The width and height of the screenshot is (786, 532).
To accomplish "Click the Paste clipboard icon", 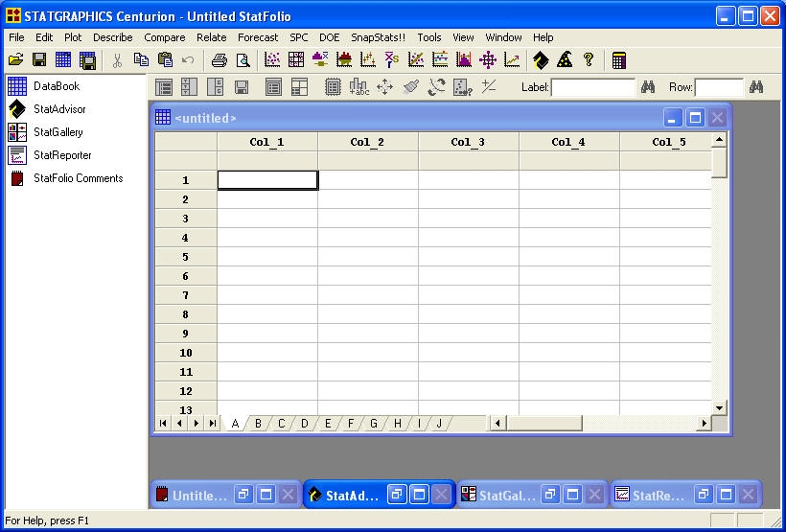I will click(165, 60).
